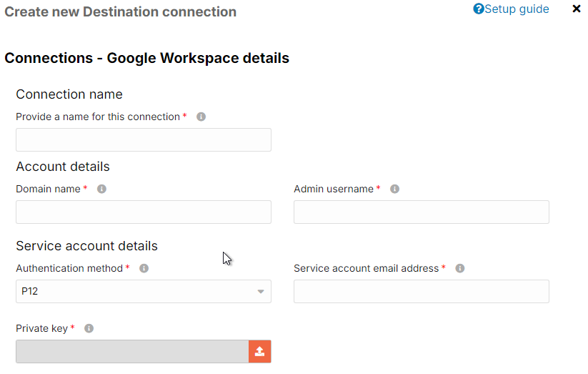Click into the Domain name input
The image size is (588, 374).
click(x=143, y=212)
